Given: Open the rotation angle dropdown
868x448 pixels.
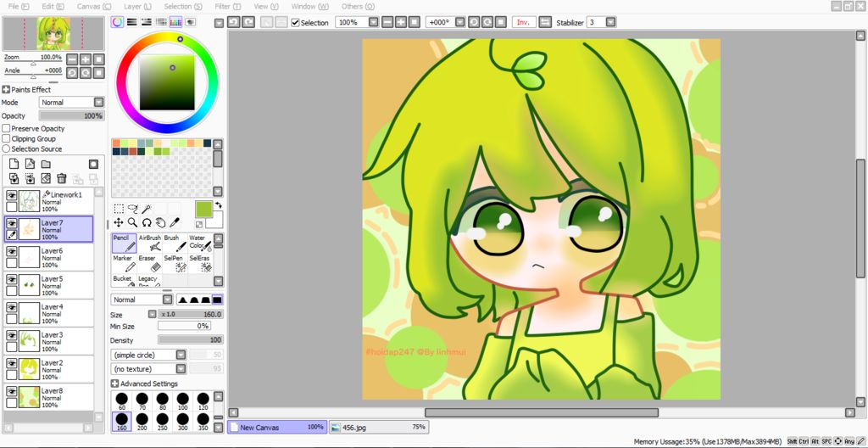Looking at the screenshot, I should pos(459,22).
